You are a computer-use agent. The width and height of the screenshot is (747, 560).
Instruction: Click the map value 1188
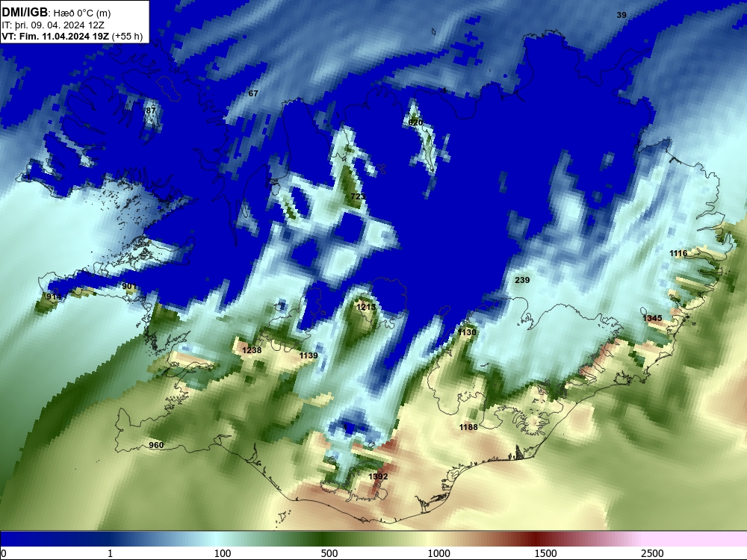tap(468, 427)
